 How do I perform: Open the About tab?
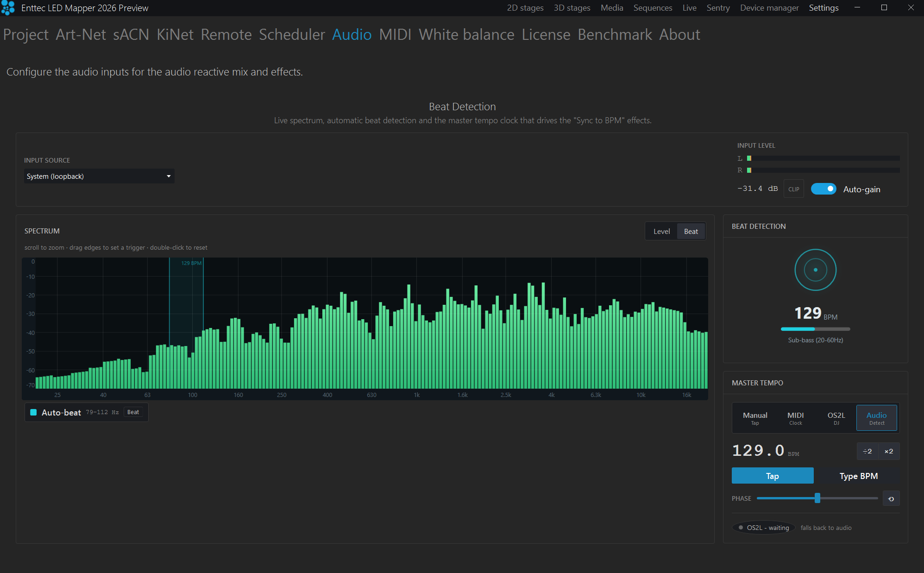(679, 35)
